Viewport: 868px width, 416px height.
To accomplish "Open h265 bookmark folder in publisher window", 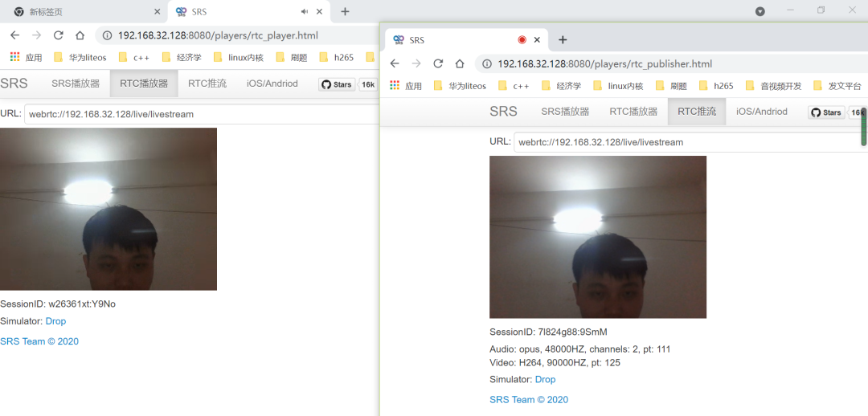I will 716,86.
